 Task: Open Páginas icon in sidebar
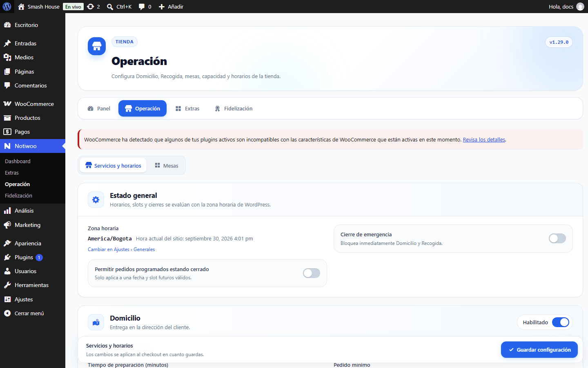point(7,72)
